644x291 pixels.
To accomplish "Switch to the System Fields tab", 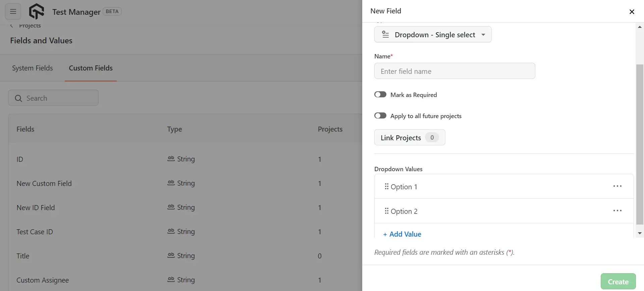I will pos(33,68).
